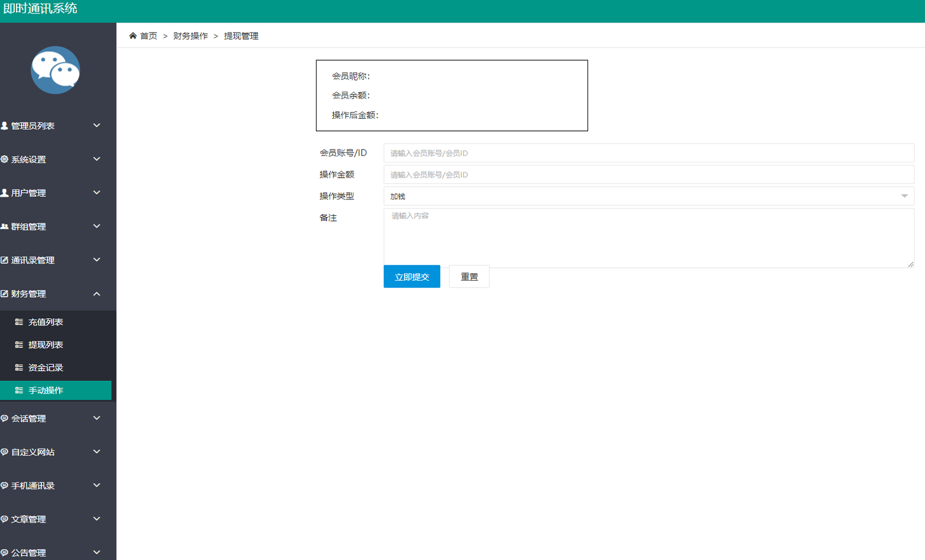Click the 备注 textarea resize handle
The width and height of the screenshot is (925, 560).
click(910, 264)
